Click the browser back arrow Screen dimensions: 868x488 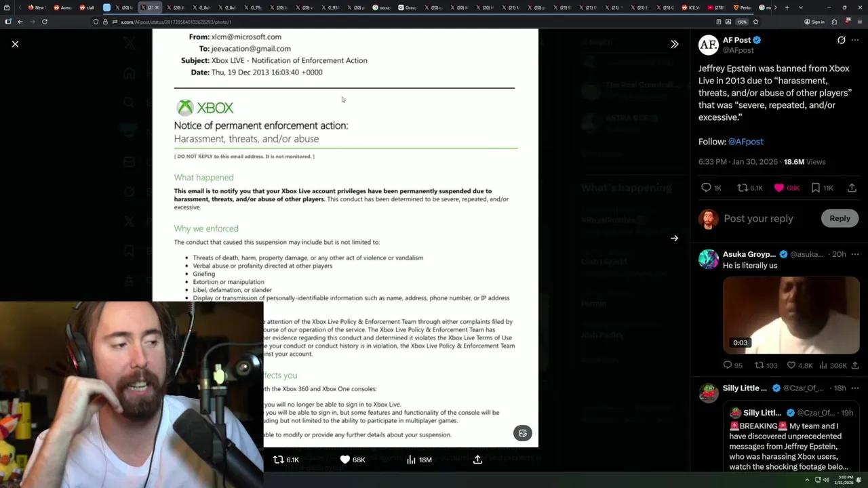tap(20, 22)
